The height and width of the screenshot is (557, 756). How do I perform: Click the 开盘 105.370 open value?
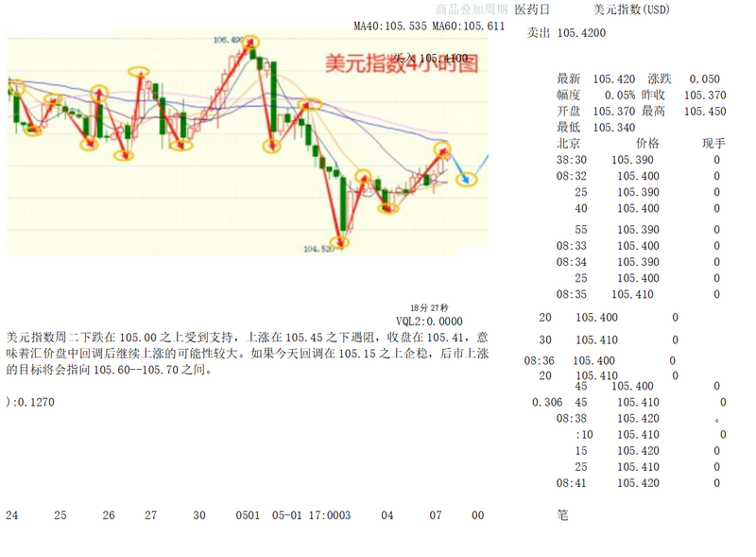coord(596,112)
